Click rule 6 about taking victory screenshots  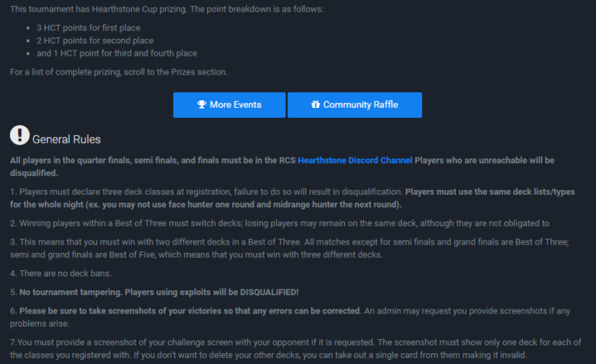pos(290,317)
